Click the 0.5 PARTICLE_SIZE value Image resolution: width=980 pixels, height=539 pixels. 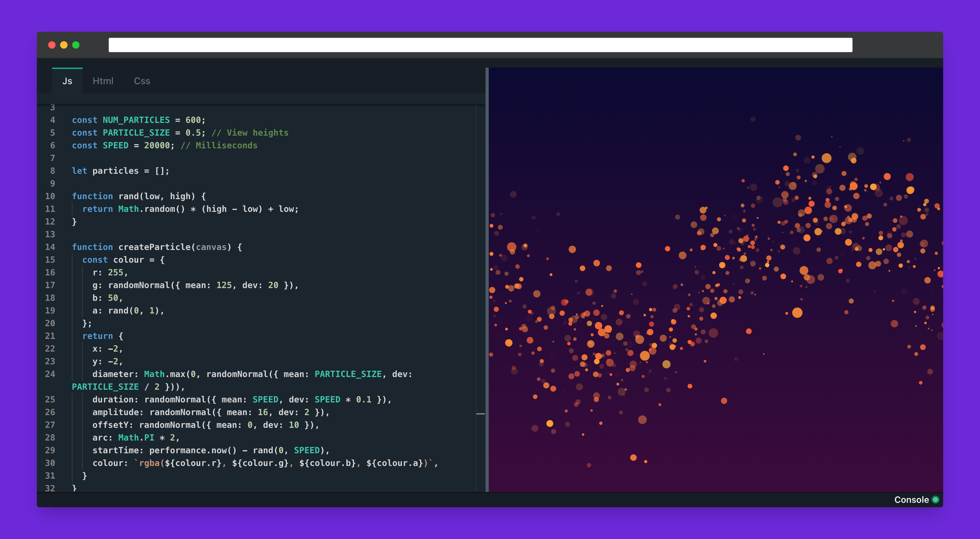pos(193,133)
